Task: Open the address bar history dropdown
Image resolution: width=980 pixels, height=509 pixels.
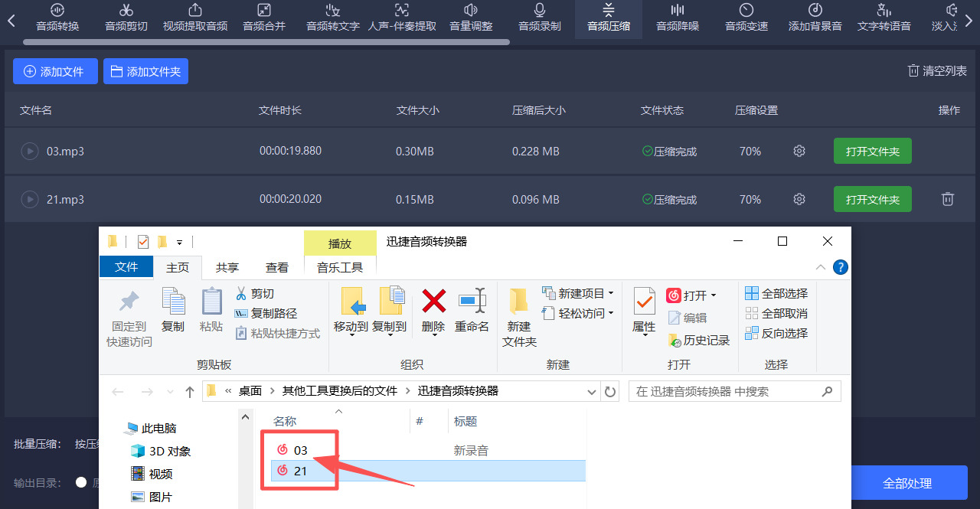Action: [x=591, y=391]
